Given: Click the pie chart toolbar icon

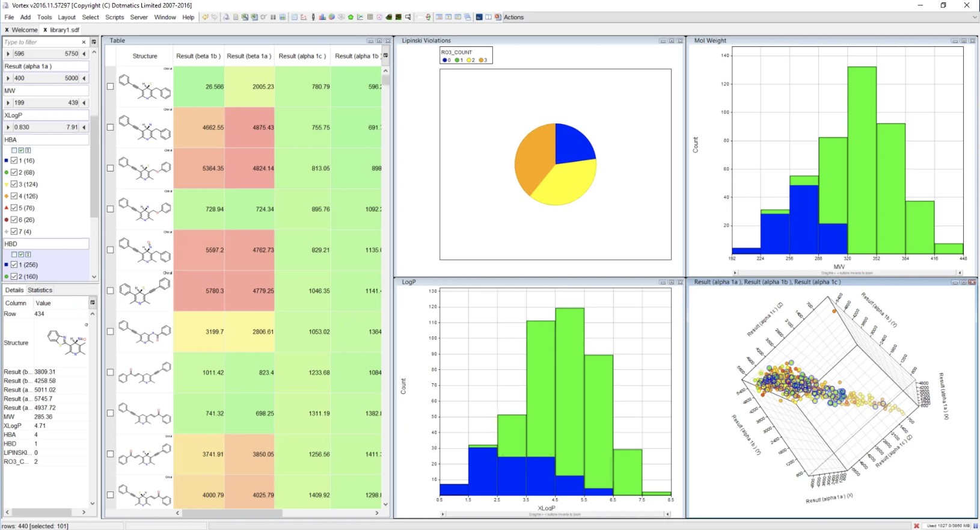Looking at the screenshot, I should tap(332, 17).
